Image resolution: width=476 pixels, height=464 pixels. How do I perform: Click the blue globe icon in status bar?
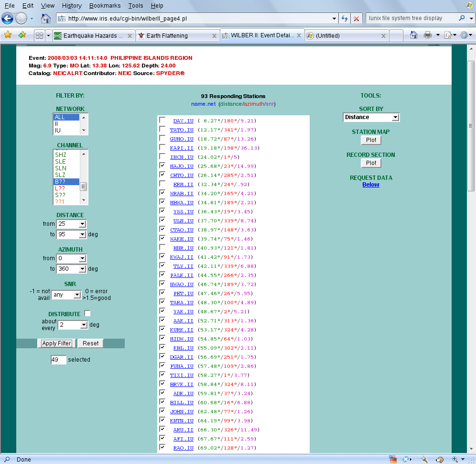tap(406, 459)
